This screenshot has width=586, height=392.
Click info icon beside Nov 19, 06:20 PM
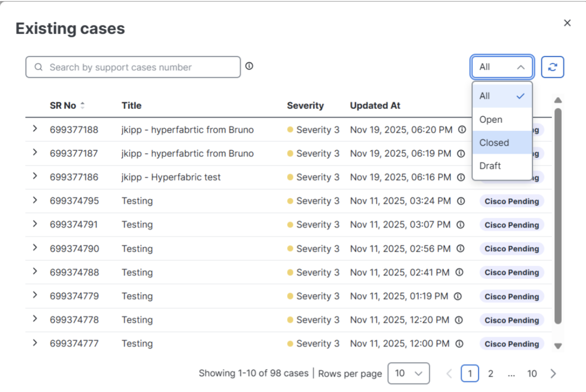pos(462,130)
